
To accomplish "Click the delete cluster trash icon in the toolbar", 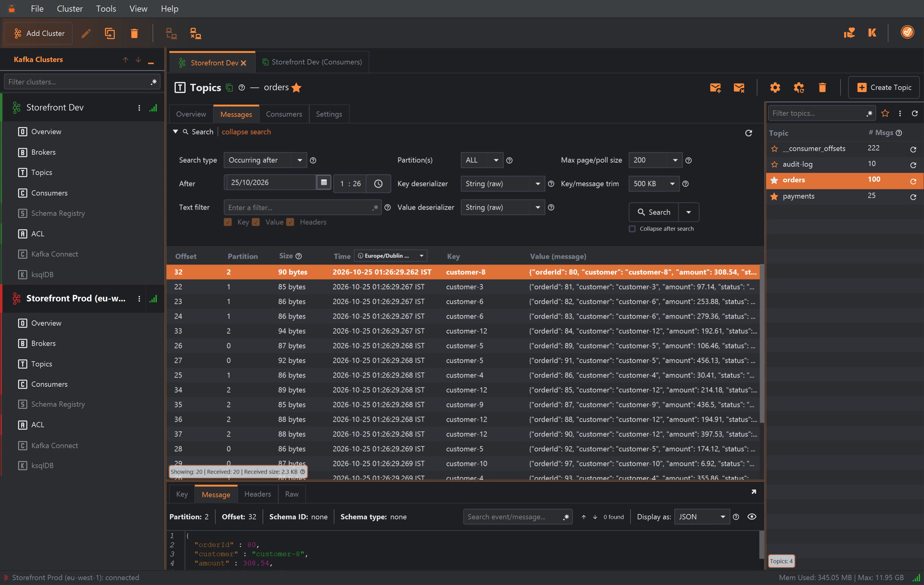I will pos(134,33).
